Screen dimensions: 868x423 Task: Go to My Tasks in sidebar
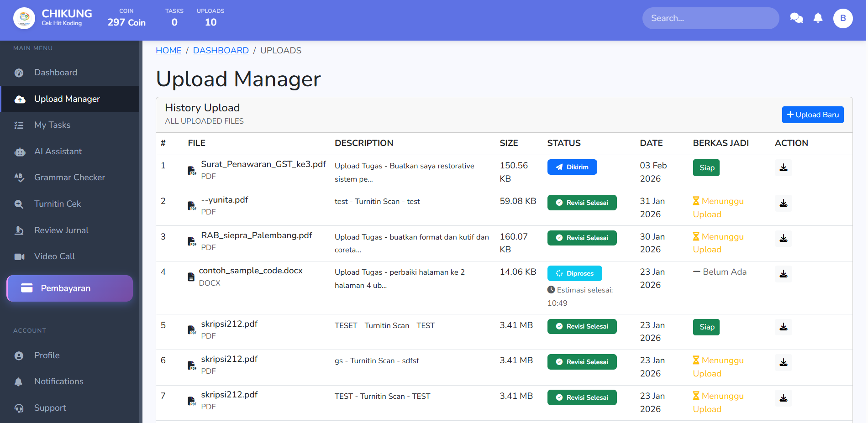[52, 125]
